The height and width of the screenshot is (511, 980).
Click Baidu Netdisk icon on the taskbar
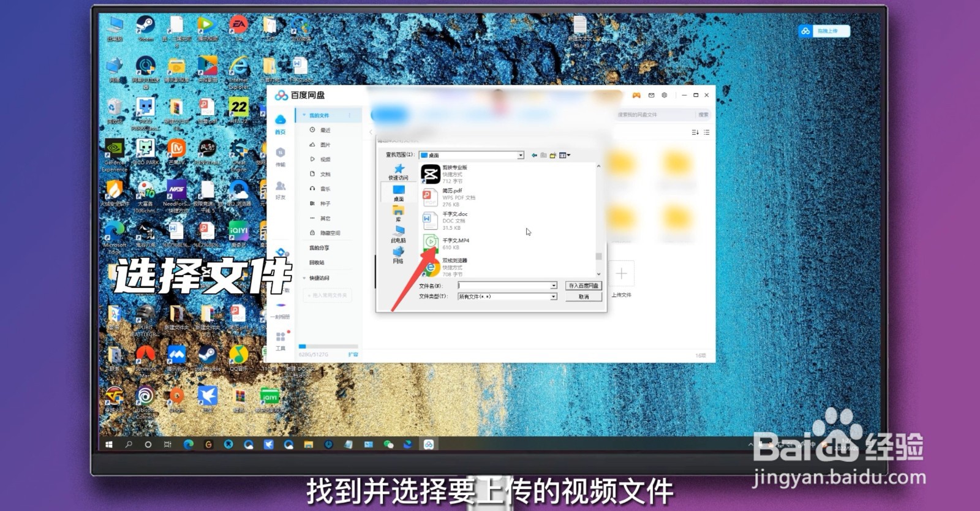(429, 444)
